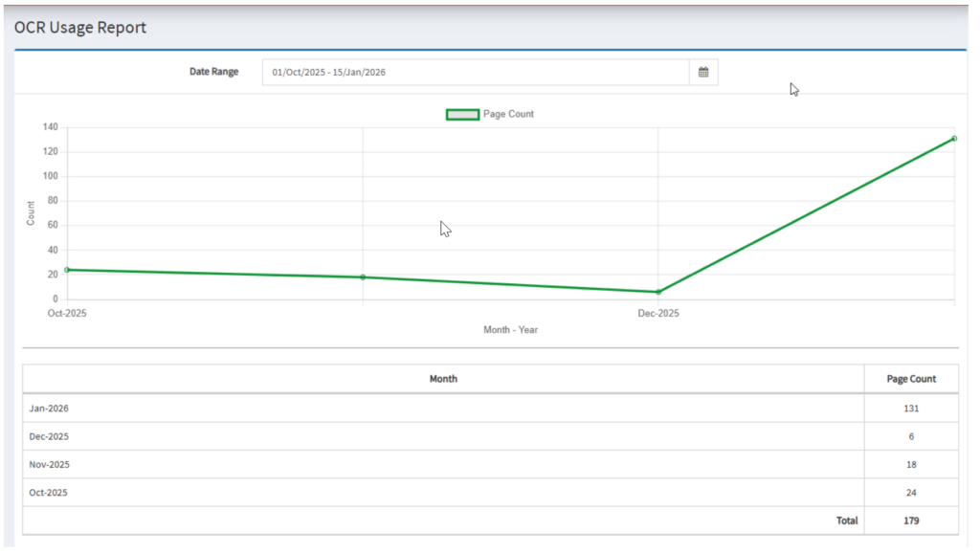Click the Dec-2025 x-axis label
The image size is (980, 553).
tap(658, 313)
